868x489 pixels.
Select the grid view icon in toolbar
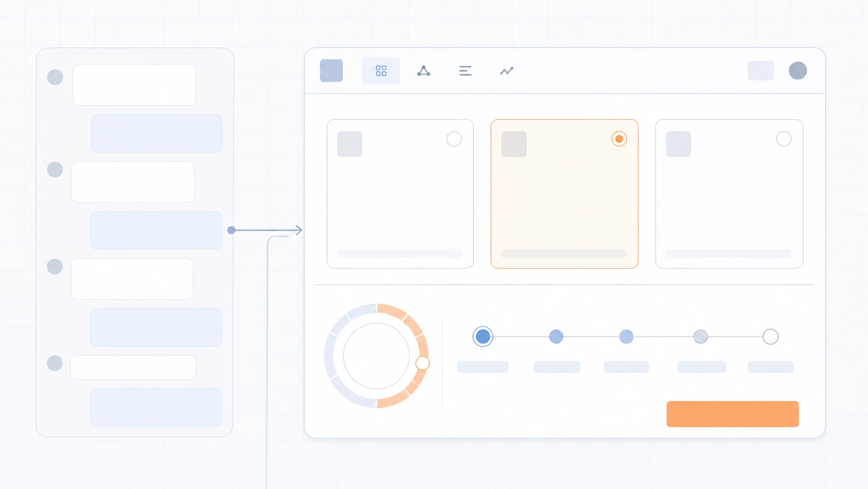pyautogui.click(x=381, y=71)
